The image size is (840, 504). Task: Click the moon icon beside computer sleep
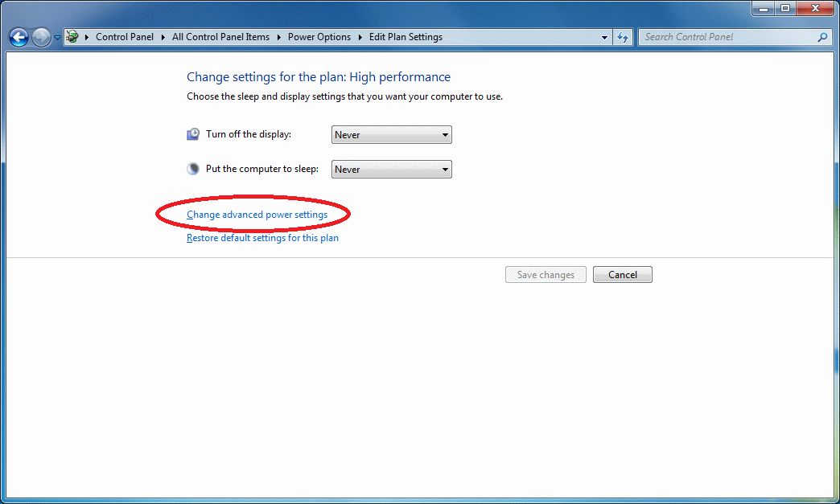(193, 169)
